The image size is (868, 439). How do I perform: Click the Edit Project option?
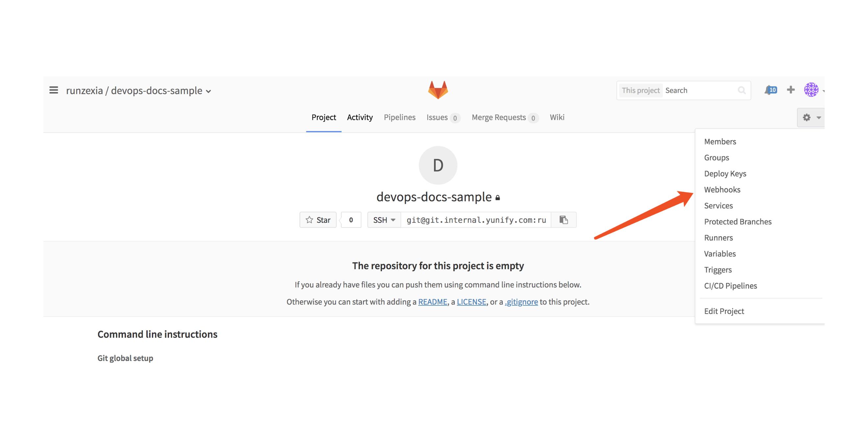tap(724, 311)
